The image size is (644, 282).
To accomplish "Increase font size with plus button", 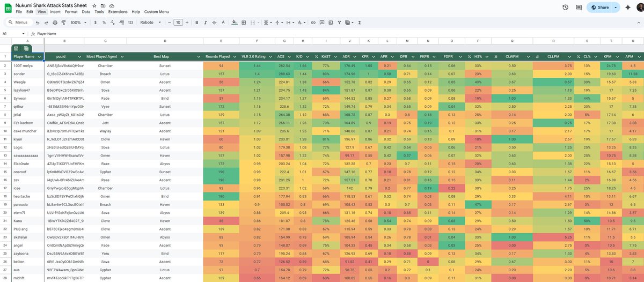I will (x=187, y=23).
